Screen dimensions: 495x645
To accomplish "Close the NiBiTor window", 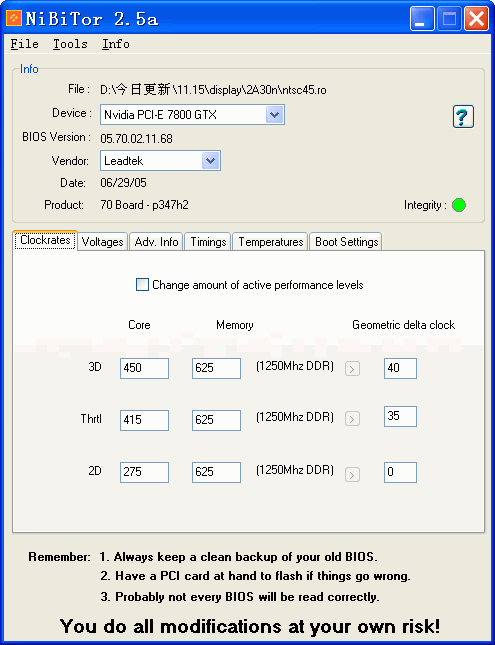I will click(x=476, y=19).
